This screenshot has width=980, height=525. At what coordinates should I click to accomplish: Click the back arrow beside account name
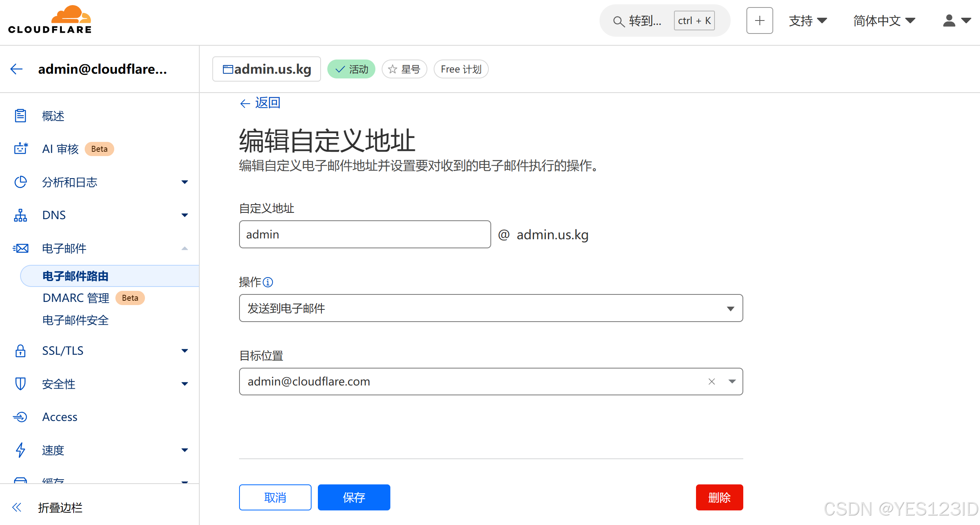coord(17,69)
